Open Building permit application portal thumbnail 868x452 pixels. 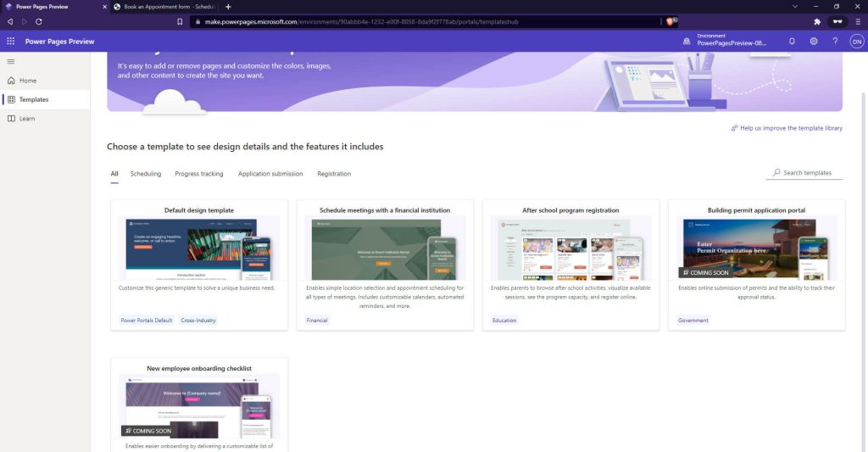click(757, 249)
